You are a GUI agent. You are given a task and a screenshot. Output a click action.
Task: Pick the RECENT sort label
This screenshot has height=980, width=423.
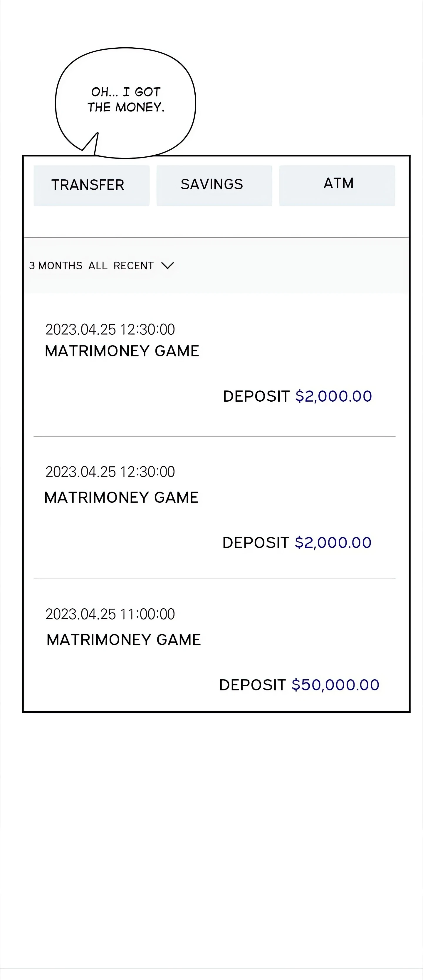pos(133,266)
